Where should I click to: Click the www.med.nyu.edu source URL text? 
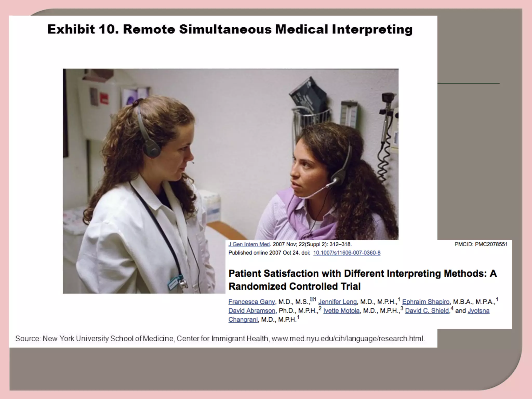tap(348, 339)
